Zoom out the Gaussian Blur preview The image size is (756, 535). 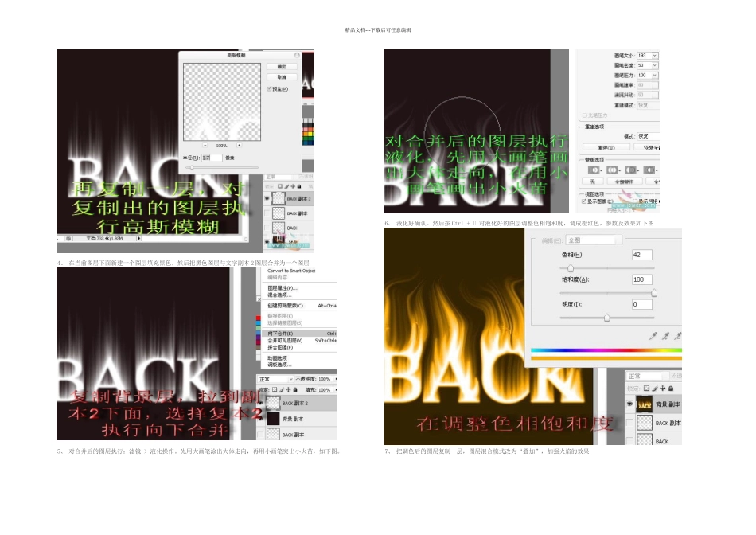tap(205, 145)
